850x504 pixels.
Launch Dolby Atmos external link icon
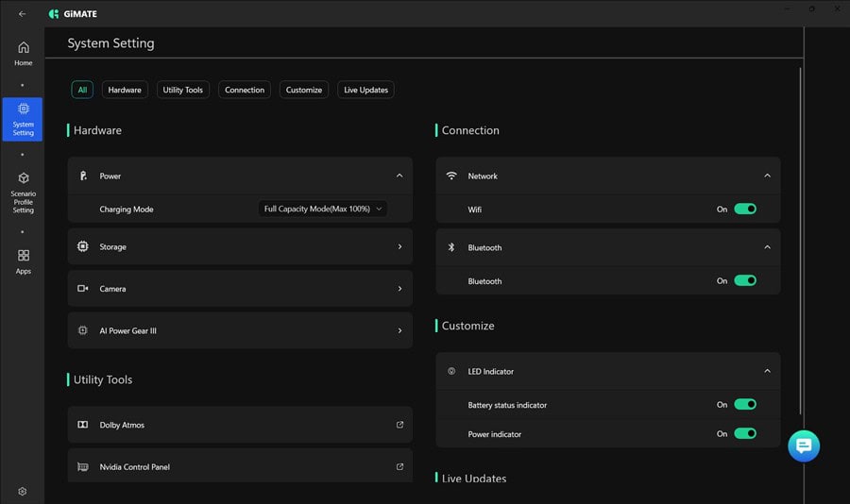pos(399,425)
